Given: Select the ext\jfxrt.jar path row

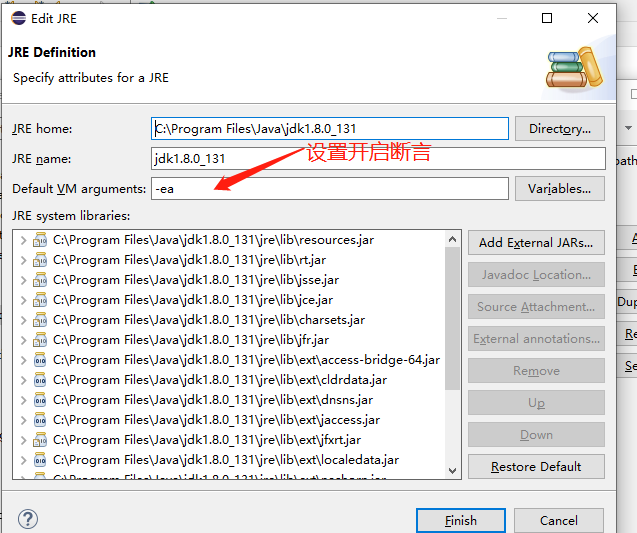Looking at the screenshot, I should point(207,440).
